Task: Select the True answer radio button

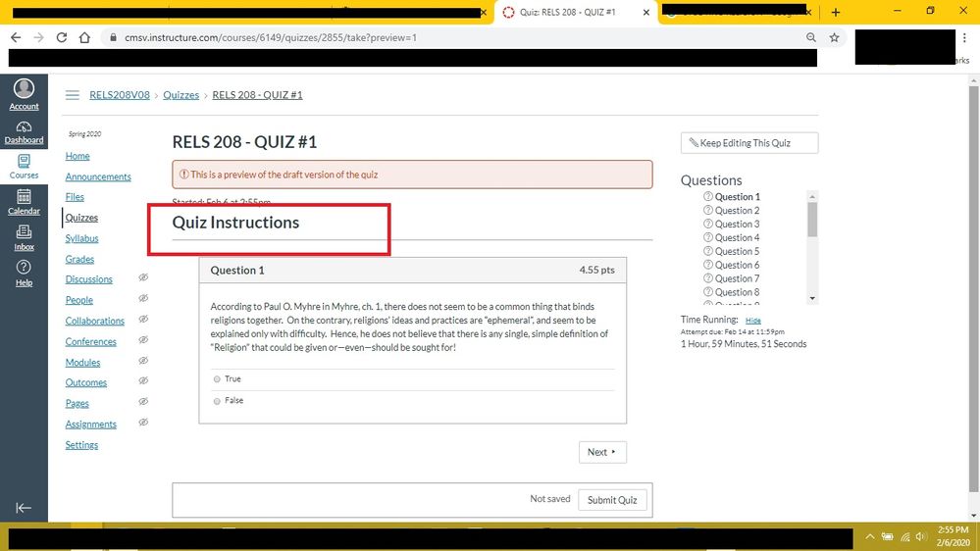Action: (217, 379)
